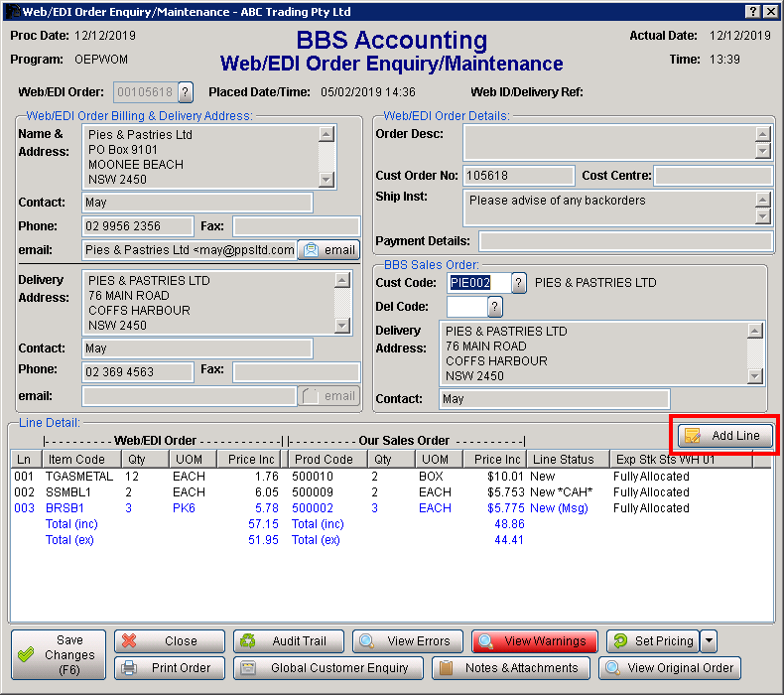
Task: Click lookup button next to Cust Code
Action: point(519,283)
